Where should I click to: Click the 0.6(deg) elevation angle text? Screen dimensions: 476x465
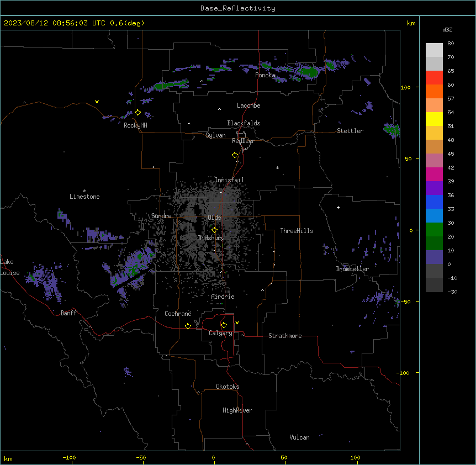coord(127,23)
